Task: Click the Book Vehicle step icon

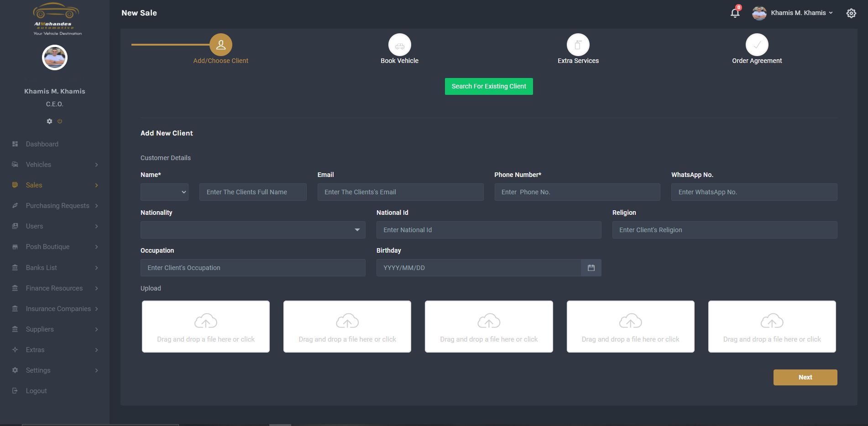Action: coord(400,45)
